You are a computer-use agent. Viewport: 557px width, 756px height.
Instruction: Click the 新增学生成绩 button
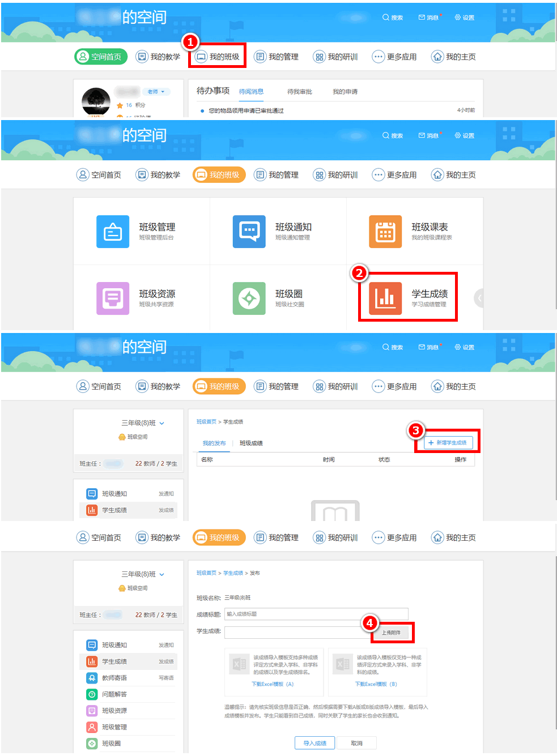[448, 443]
